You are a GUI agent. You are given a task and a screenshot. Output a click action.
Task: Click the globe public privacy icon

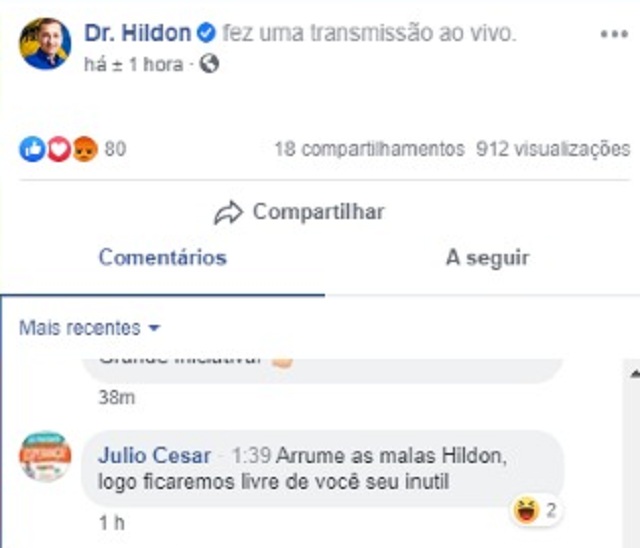209,64
